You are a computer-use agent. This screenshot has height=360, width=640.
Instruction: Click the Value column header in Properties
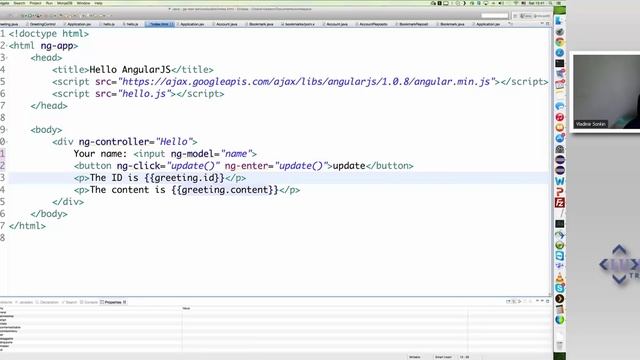186,309
